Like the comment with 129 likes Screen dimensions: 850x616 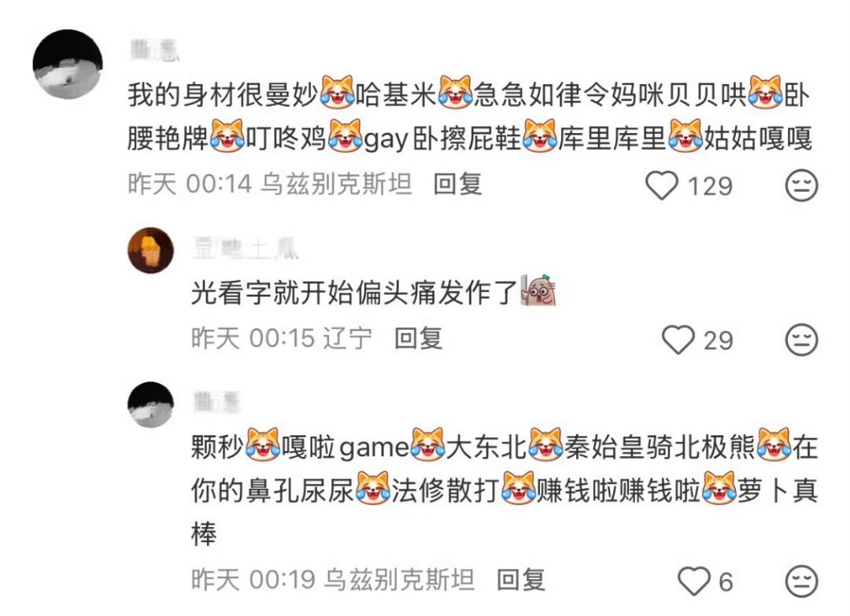662,186
